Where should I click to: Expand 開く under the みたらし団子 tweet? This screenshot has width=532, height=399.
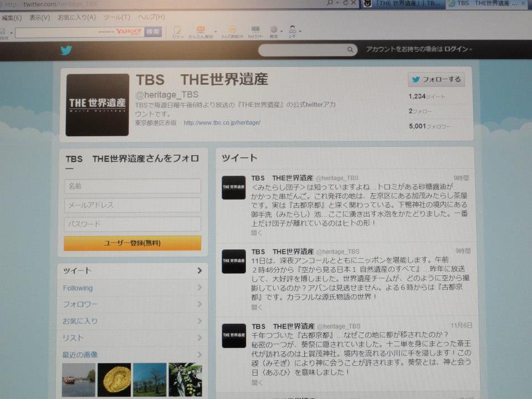tap(257, 233)
